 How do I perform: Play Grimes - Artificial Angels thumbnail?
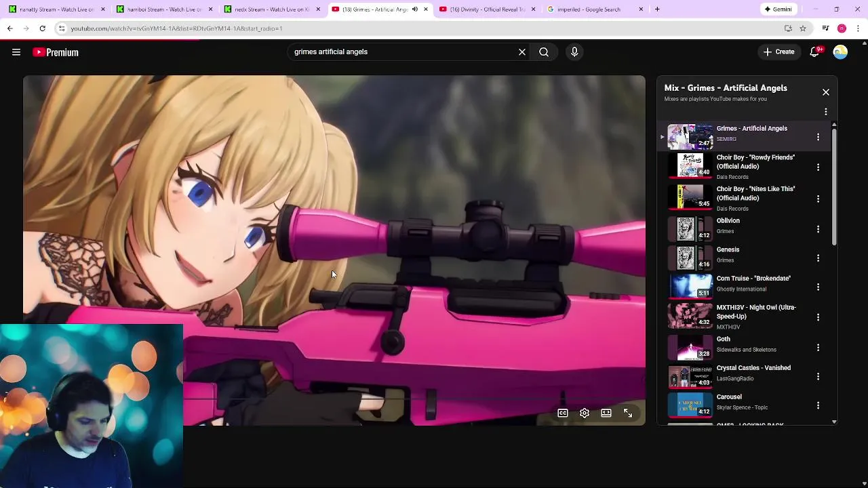click(x=690, y=136)
